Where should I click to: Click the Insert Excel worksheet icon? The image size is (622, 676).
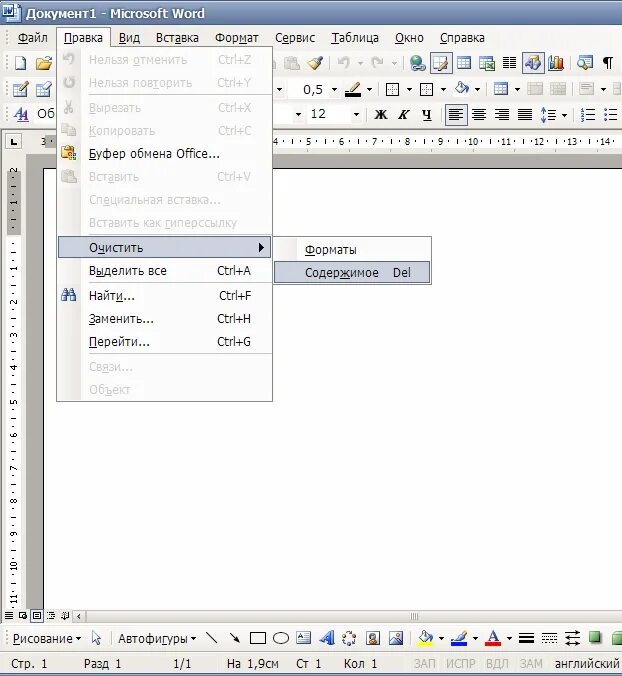pyautogui.click(x=487, y=63)
